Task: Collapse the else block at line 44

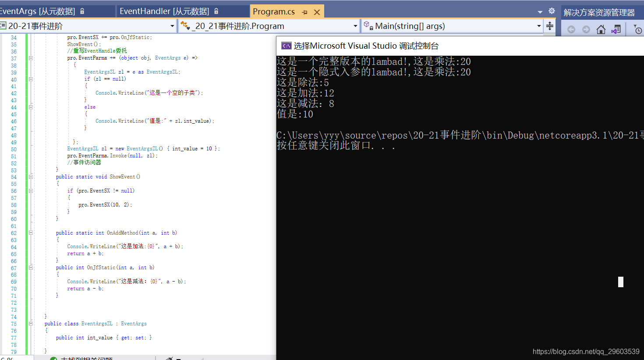Action: coord(31,107)
